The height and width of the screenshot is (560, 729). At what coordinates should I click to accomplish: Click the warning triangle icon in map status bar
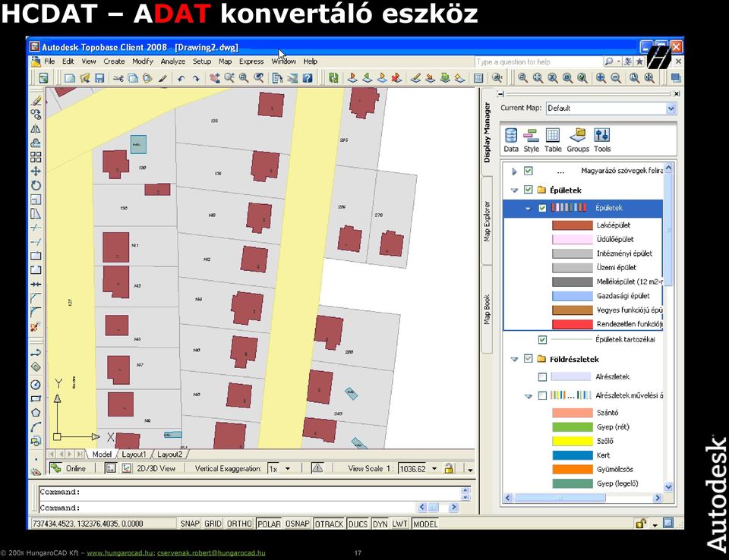coord(317,468)
